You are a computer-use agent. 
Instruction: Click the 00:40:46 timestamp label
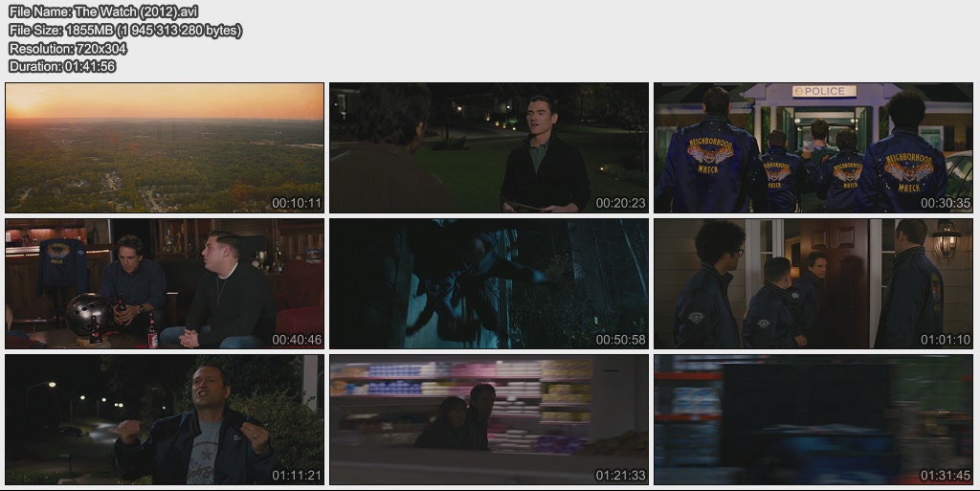tap(297, 339)
